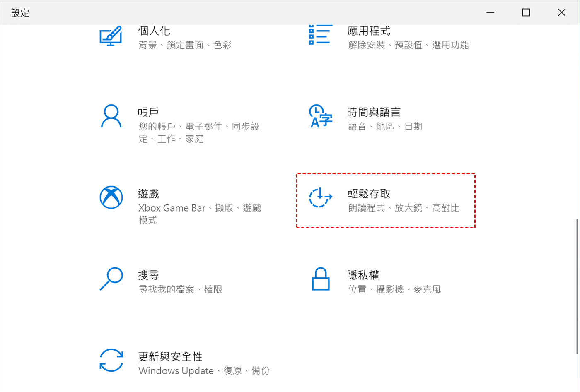Select 輕鬆存取 category title
This screenshot has width=580, height=392.
click(369, 194)
